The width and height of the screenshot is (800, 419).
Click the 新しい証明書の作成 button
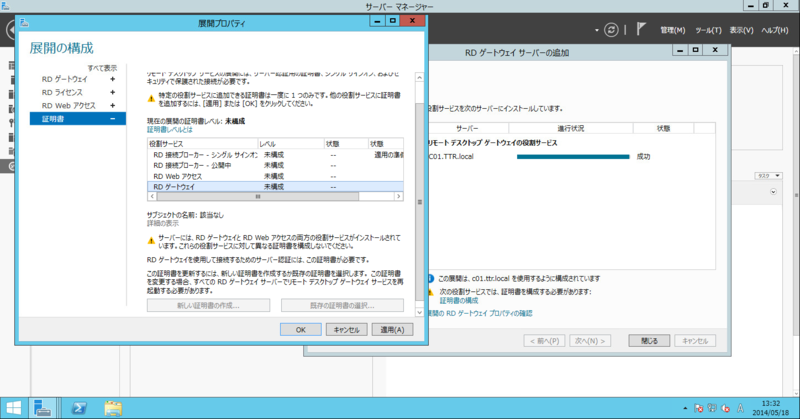[x=208, y=306]
